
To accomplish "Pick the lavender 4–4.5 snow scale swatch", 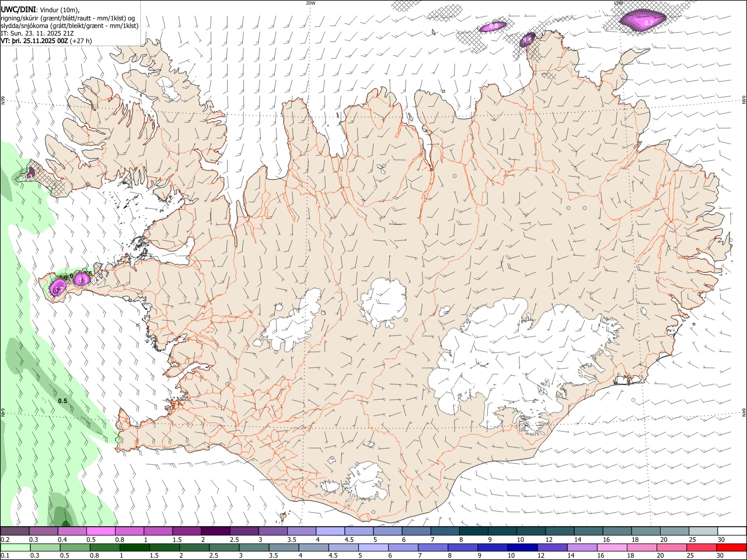I will click(x=330, y=531).
